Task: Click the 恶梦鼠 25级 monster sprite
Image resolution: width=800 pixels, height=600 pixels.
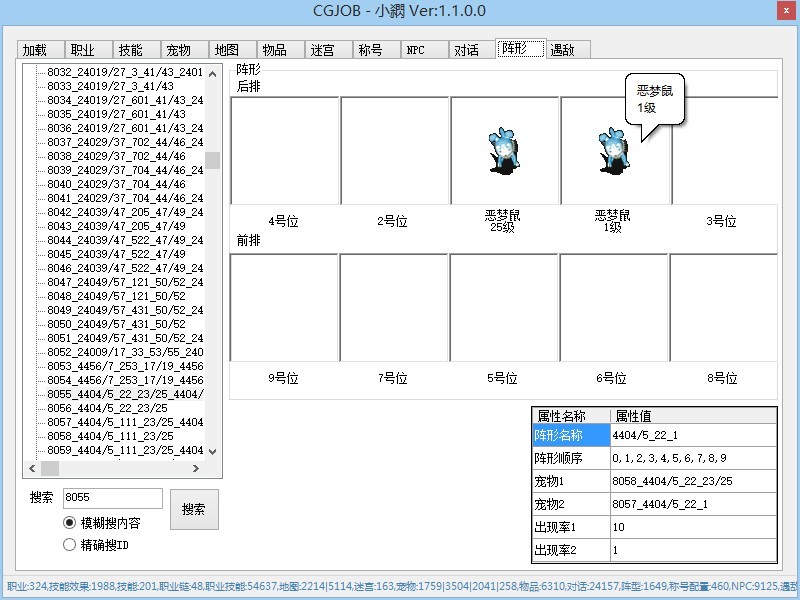Action: (504, 152)
